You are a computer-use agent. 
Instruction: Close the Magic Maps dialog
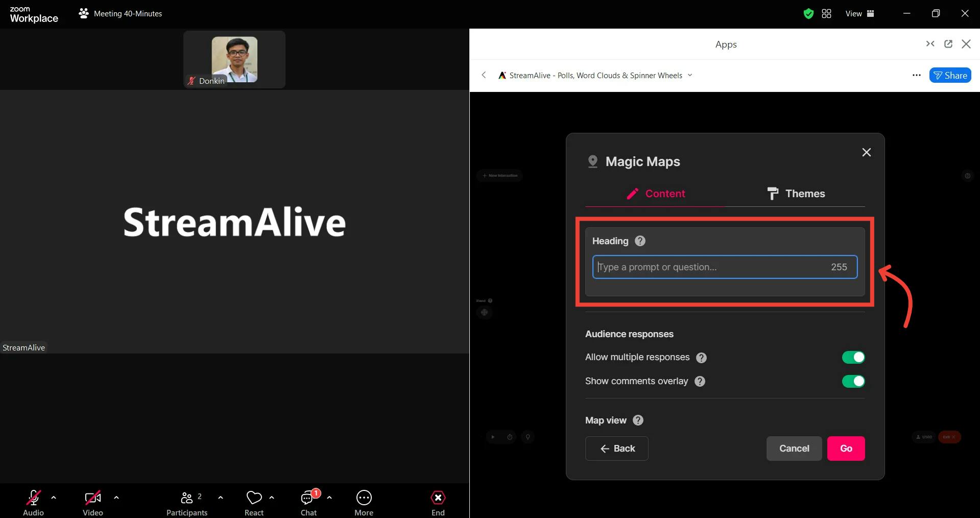point(867,152)
